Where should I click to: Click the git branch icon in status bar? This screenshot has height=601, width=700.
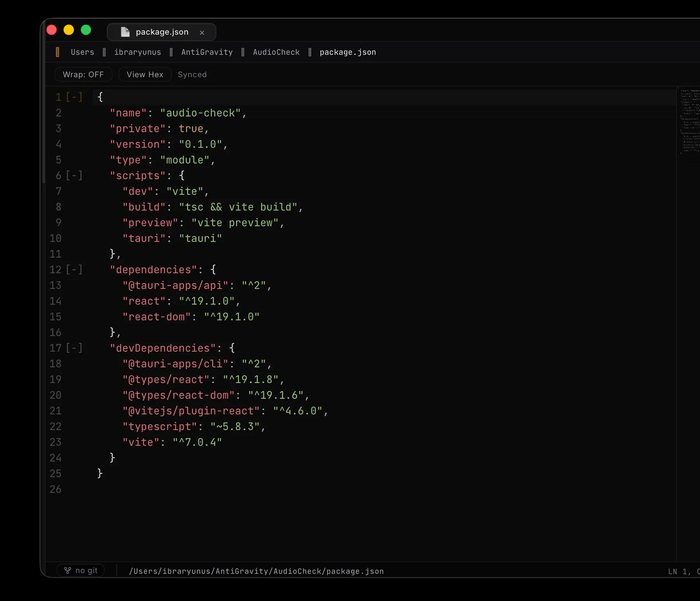pyautogui.click(x=68, y=570)
